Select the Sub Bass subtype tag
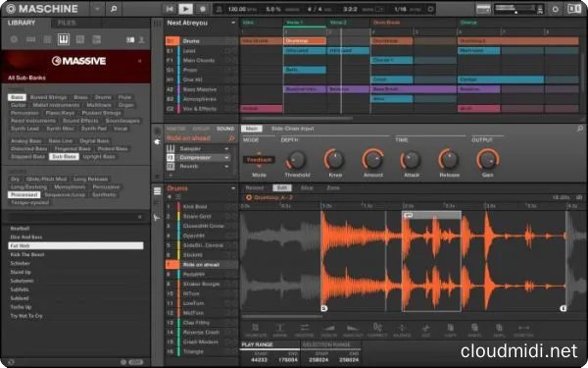 point(64,157)
